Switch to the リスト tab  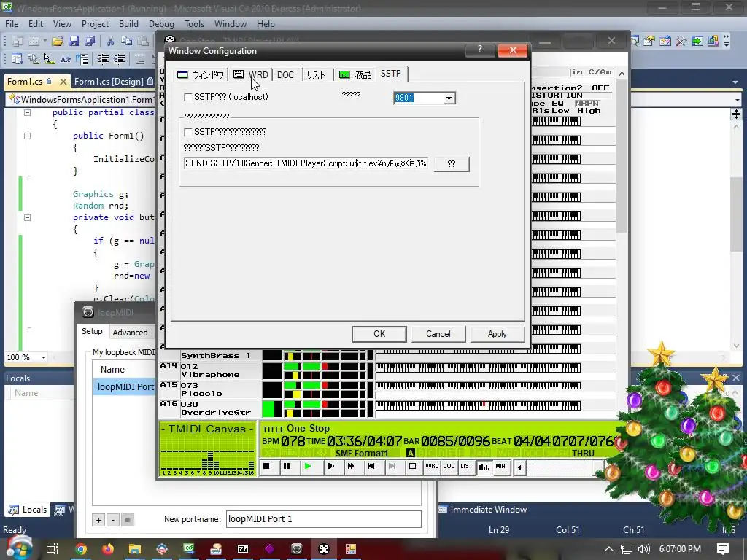point(316,75)
